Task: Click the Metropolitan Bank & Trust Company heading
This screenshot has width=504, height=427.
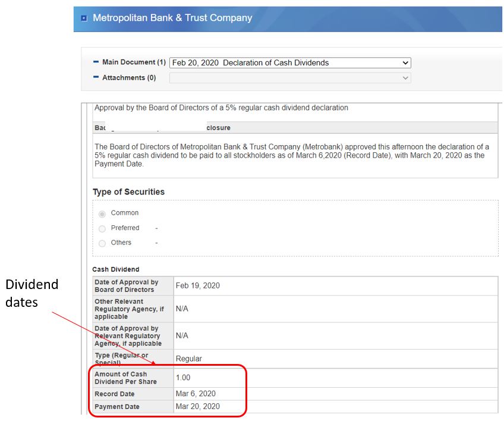Action: coord(172,18)
